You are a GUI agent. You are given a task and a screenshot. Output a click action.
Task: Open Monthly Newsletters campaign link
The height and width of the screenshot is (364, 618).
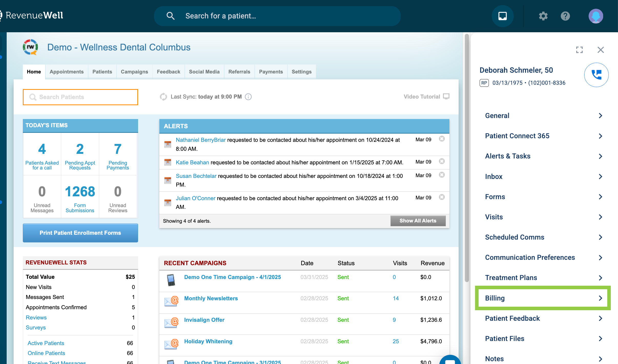tap(211, 298)
